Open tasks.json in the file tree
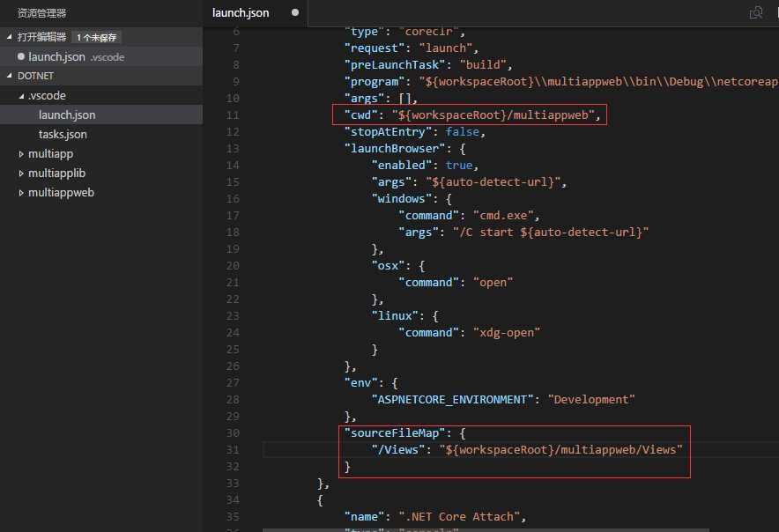This screenshot has height=532, width=779. click(x=63, y=134)
